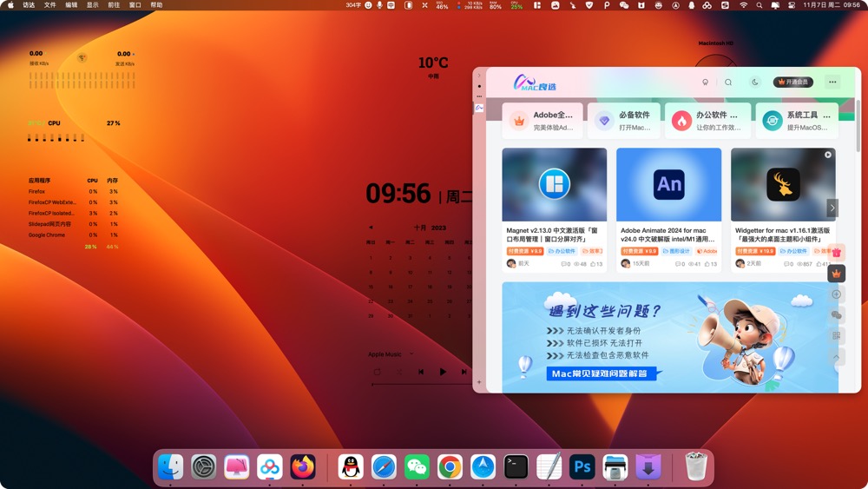This screenshot has width=868, height=489.
Task: Open the 办公软件 category card
Action: point(708,120)
